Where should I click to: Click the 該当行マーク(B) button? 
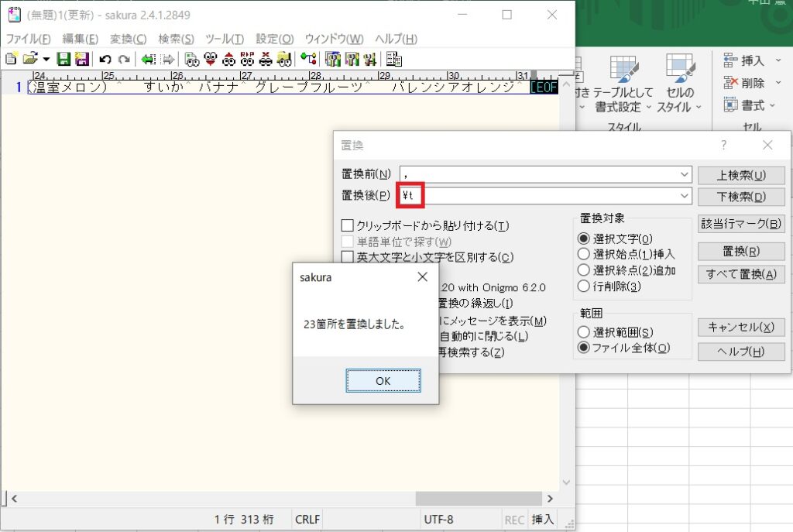[741, 223]
